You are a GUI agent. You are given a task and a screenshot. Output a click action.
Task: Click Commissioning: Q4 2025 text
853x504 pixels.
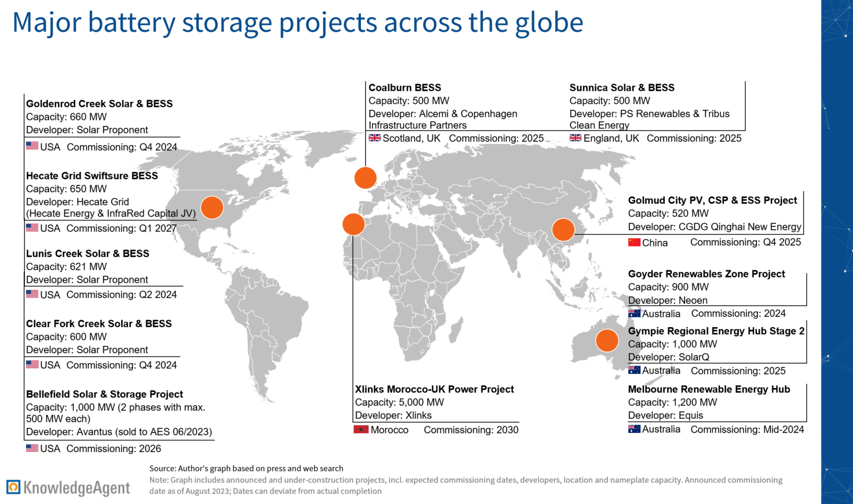(x=746, y=242)
